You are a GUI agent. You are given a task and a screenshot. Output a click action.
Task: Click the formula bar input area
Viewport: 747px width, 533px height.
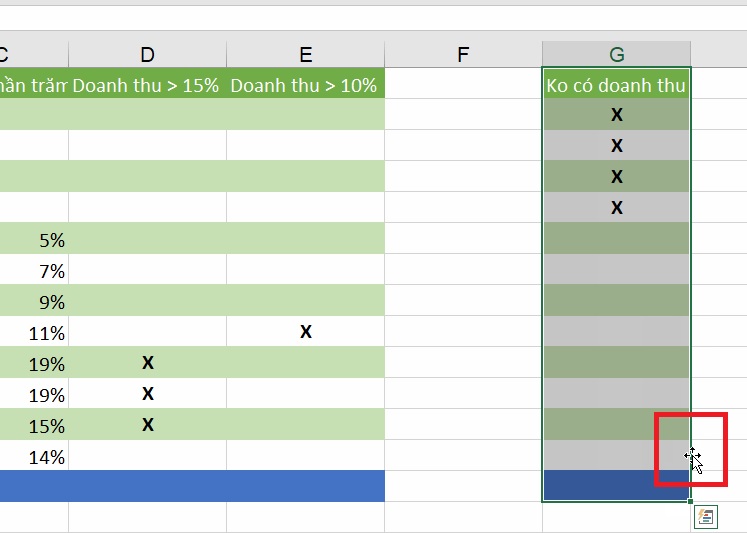pos(374,18)
